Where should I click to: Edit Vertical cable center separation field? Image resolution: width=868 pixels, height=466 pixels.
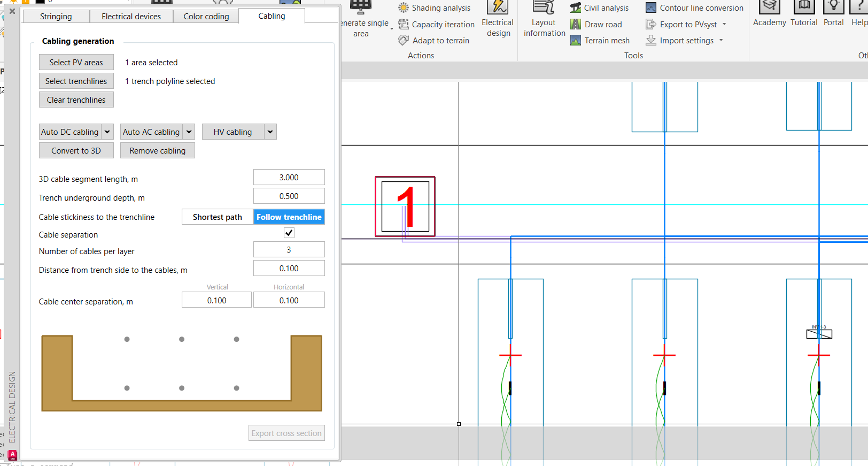point(217,301)
